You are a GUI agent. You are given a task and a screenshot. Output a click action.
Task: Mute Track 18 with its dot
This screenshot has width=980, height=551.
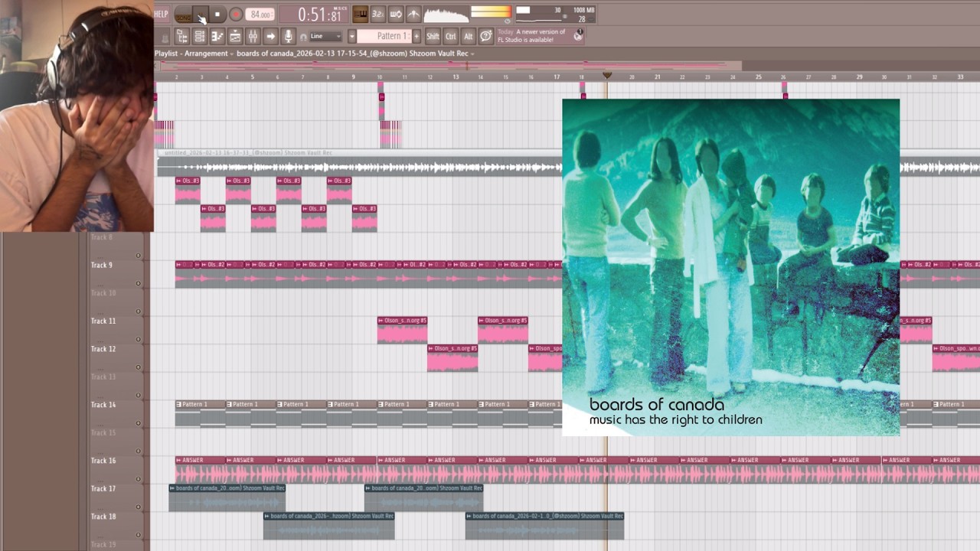pos(138,535)
